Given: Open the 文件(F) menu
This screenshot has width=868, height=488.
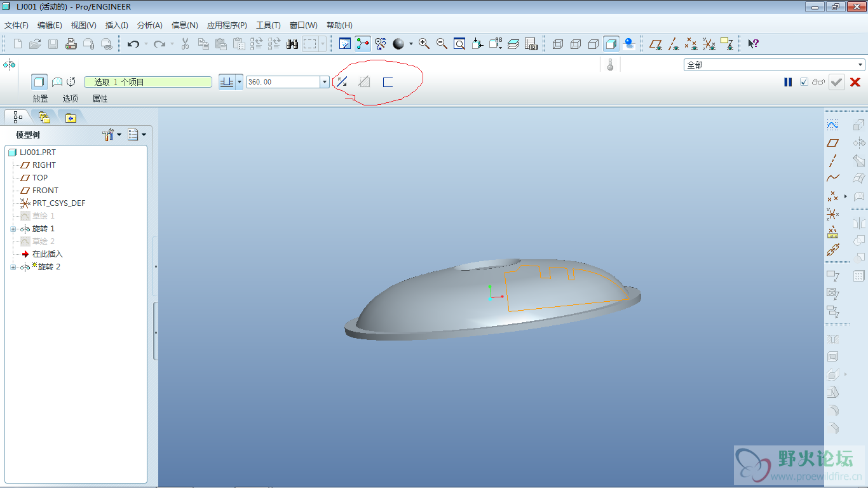Looking at the screenshot, I should 17,25.
